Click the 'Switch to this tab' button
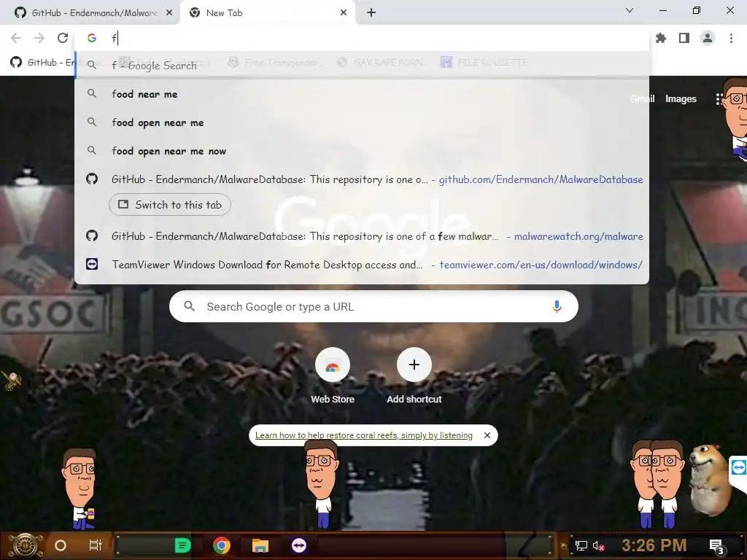The height and width of the screenshot is (560, 747). tap(169, 205)
